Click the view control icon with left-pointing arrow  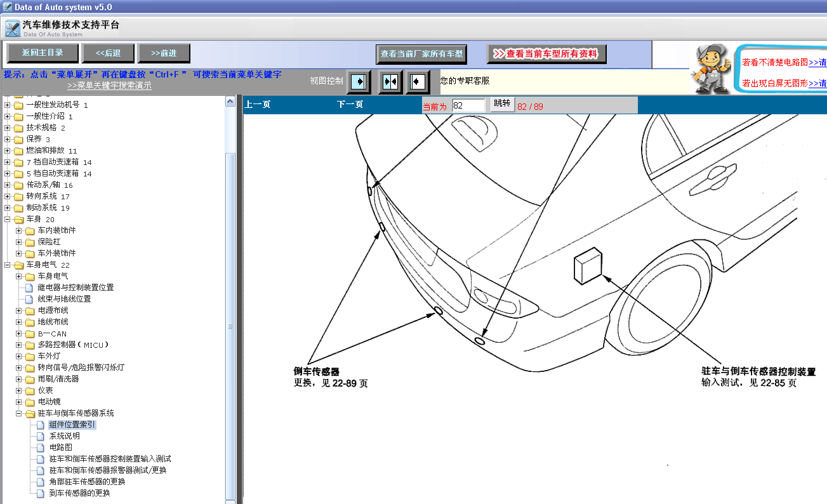point(417,81)
